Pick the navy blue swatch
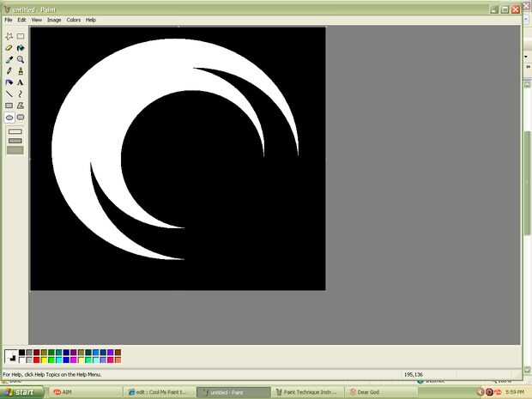The image size is (532, 399). [66, 353]
